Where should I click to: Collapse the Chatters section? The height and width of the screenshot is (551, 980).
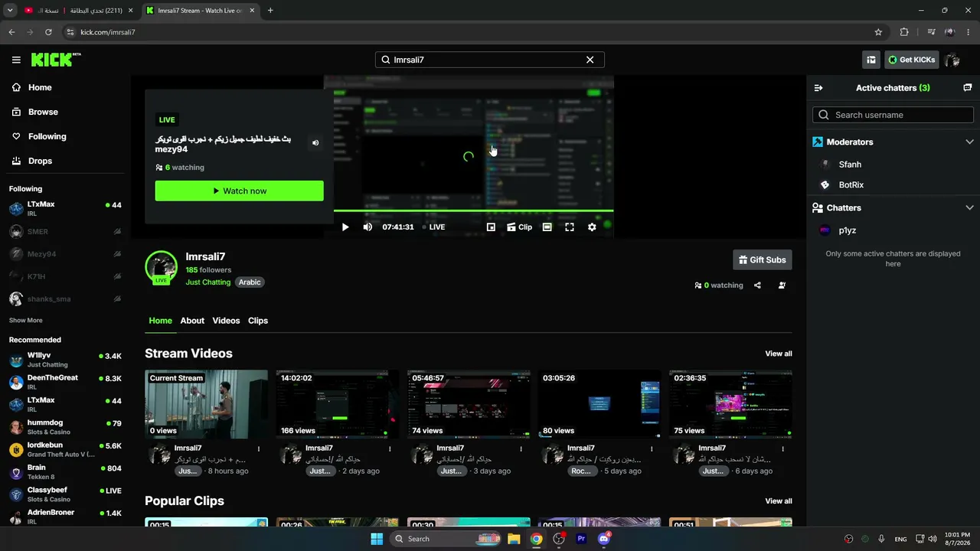click(969, 208)
